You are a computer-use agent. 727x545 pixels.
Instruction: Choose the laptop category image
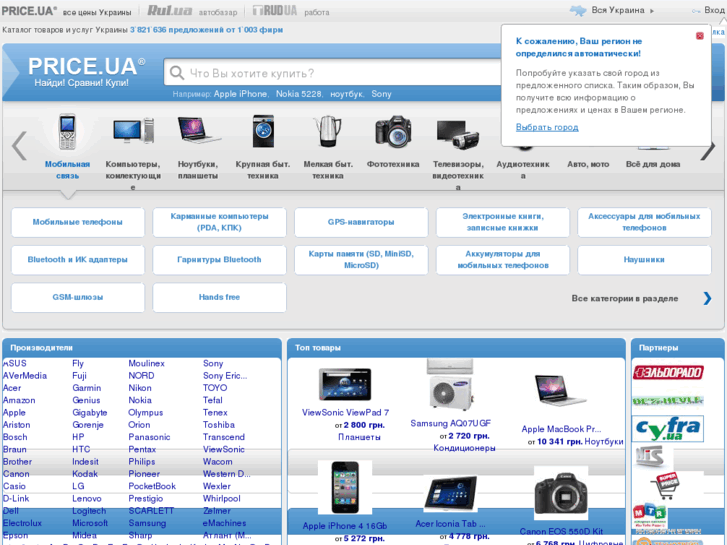point(198,129)
